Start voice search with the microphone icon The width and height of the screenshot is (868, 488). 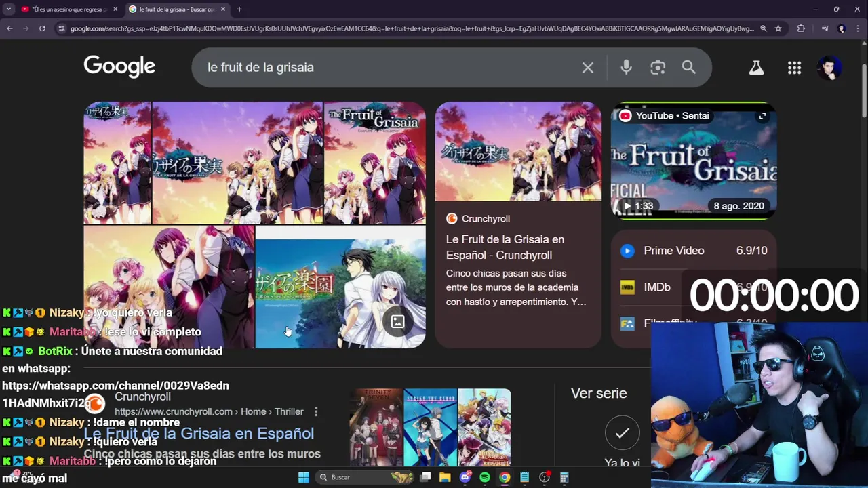coord(626,67)
